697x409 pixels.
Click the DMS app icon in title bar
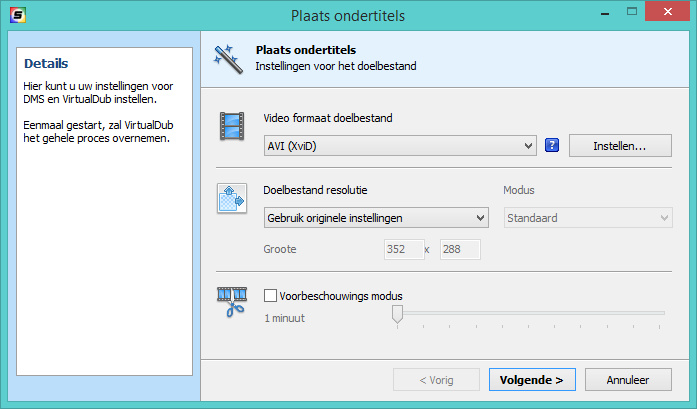point(15,15)
